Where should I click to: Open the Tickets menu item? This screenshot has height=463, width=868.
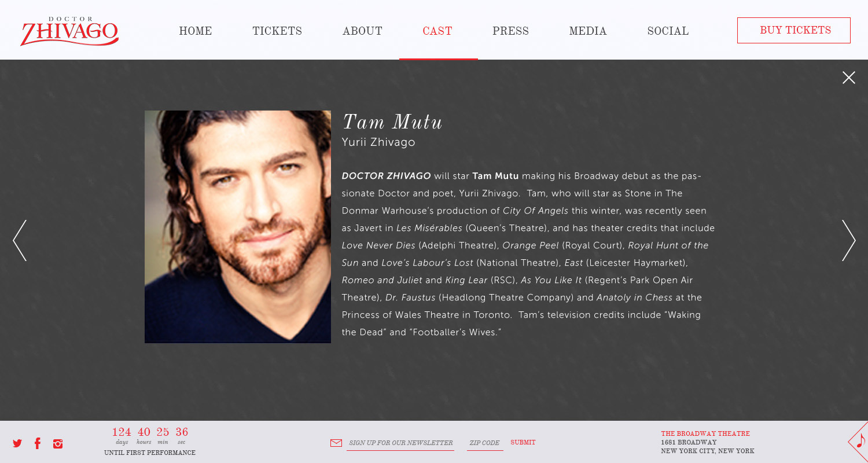click(x=277, y=31)
